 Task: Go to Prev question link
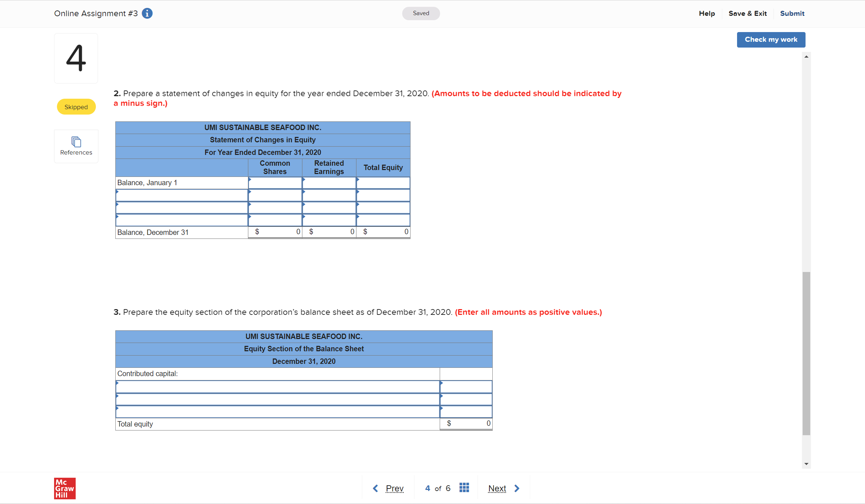(x=395, y=489)
